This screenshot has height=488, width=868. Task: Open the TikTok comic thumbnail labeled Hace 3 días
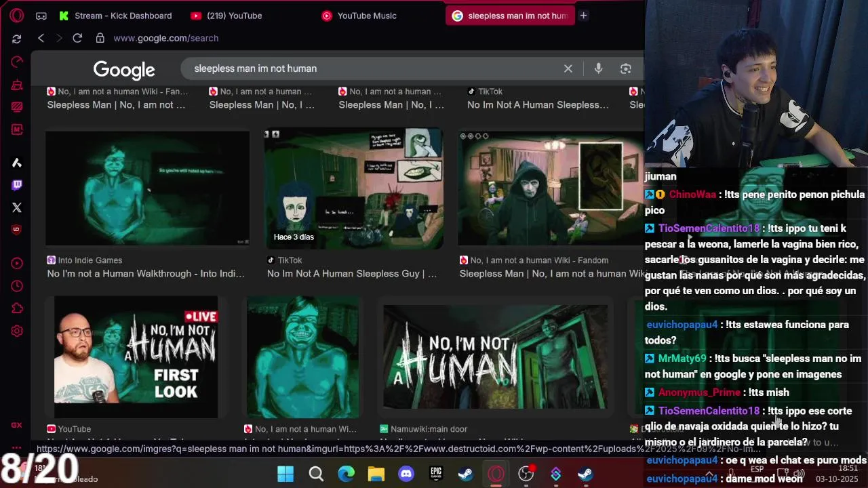click(x=353, y=188)
